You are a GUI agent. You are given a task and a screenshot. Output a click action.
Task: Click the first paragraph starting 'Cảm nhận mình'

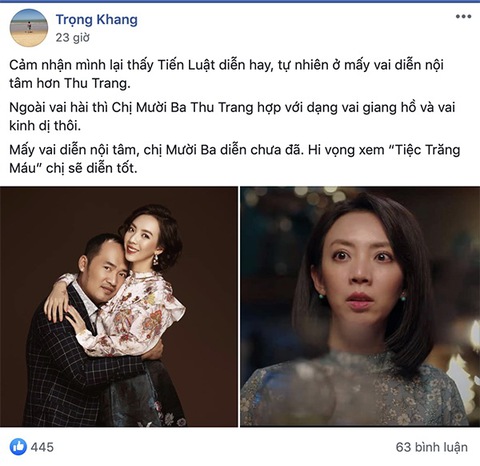pos(226,74)
